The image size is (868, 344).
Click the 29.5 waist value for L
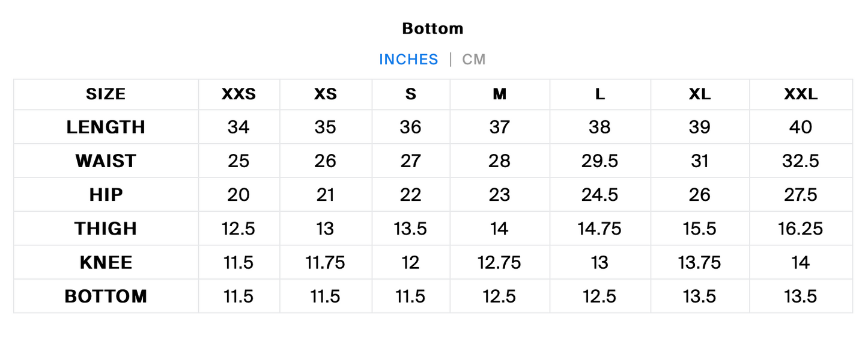tap(599, 161)
